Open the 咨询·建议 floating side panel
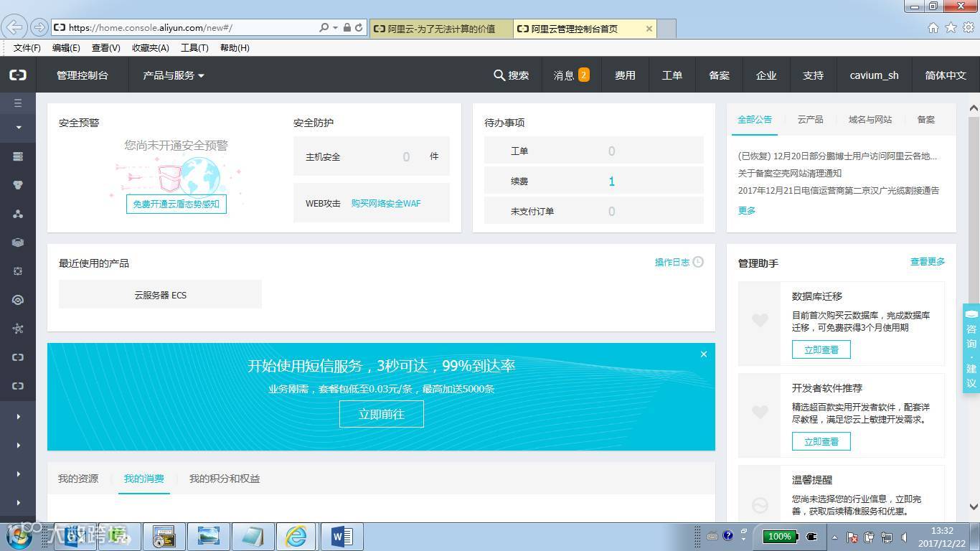This screenshot has width=980, height=551. (x=971, y=349)
